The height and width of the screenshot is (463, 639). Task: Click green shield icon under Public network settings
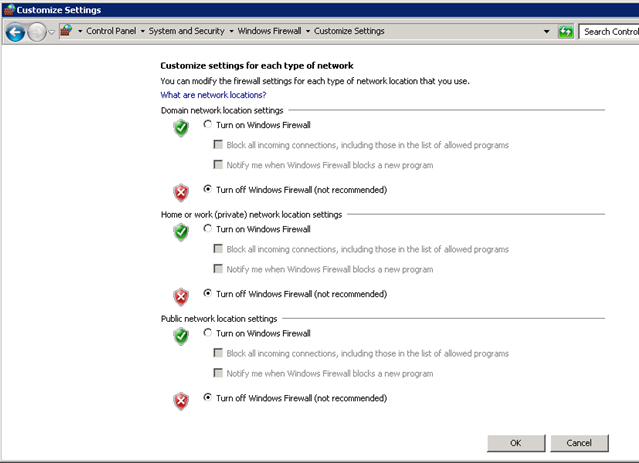click(x=181, y=336)
